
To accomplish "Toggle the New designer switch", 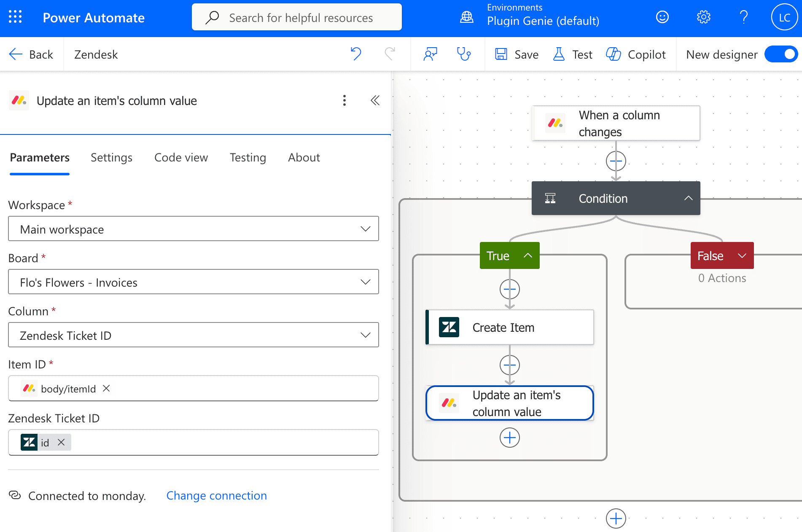I will pos(781,54).
